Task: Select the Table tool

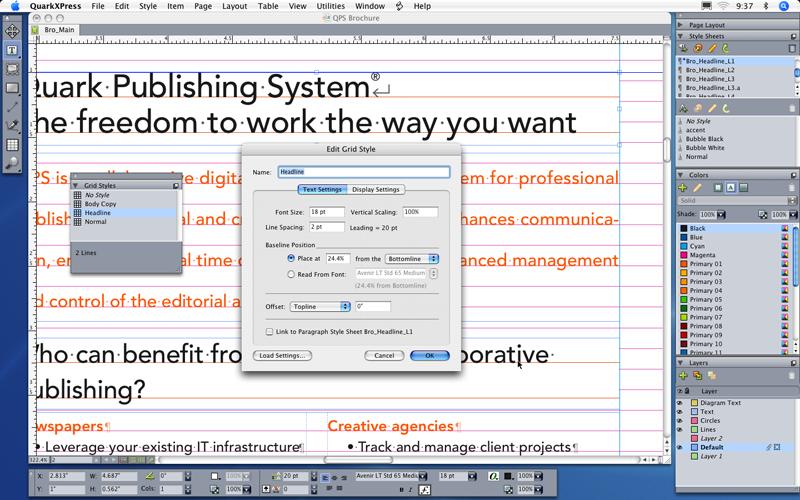Action: pyautogui.click(x=12, y=145)
